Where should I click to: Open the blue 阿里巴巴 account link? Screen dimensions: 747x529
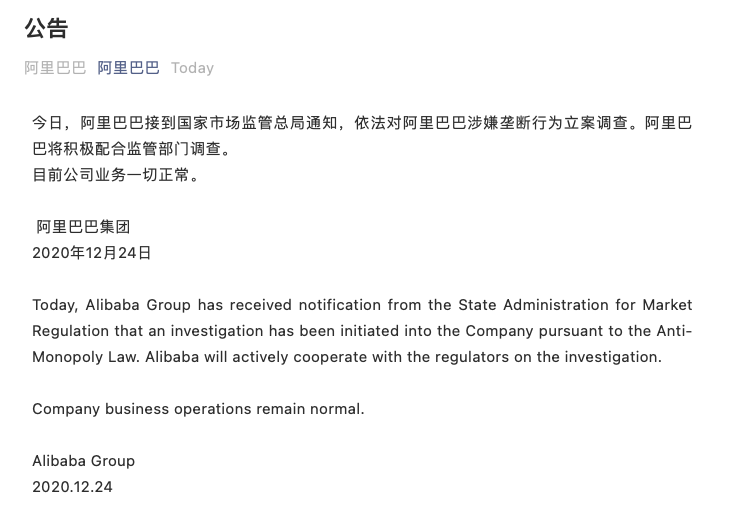tap(128, 68)
